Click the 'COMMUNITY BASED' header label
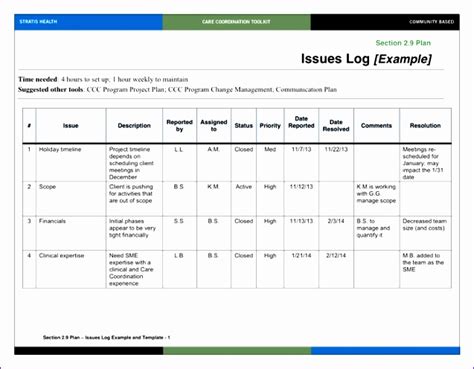 (x=432, y=22)
